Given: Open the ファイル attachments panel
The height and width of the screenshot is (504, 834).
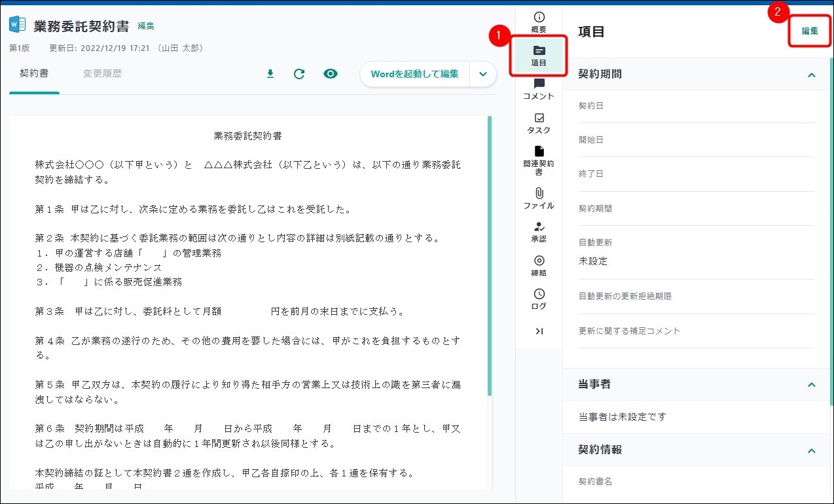Looking at the screenshot, I should pos(539,198).
